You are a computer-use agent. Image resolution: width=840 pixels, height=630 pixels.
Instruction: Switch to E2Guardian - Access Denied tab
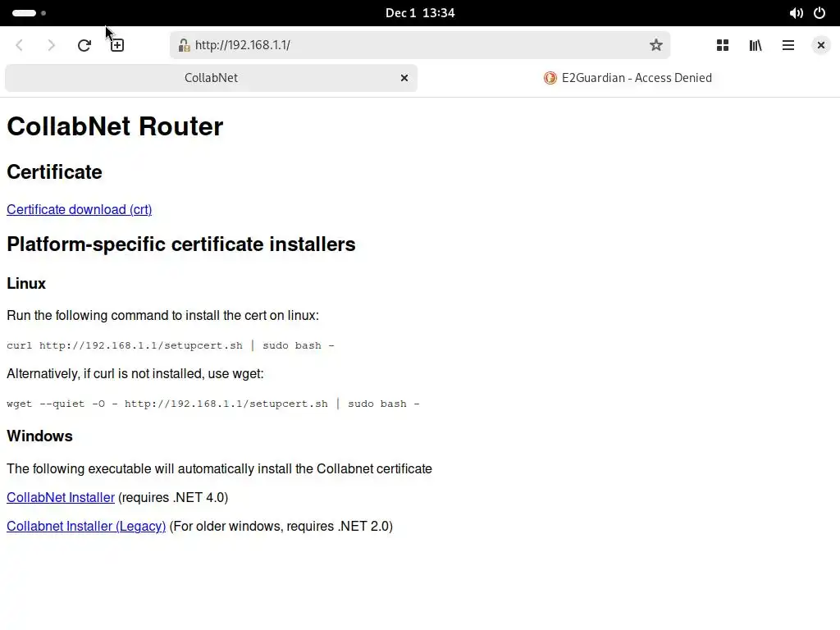click(x=628, y=78)
